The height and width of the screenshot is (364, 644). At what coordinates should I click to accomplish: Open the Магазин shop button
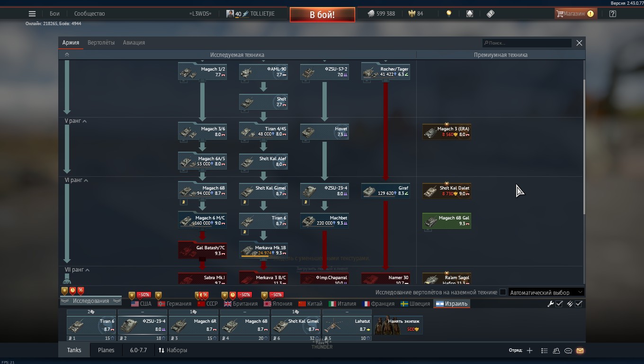(575, 14)
